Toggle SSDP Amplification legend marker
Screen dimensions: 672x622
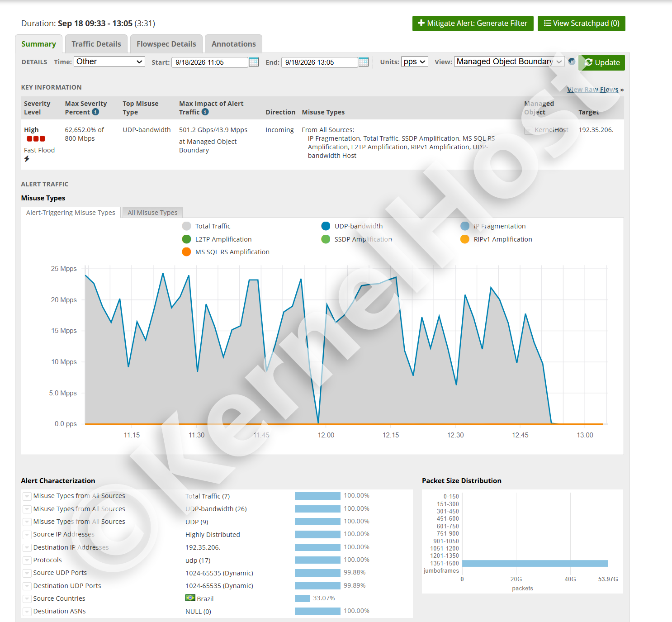326,239
